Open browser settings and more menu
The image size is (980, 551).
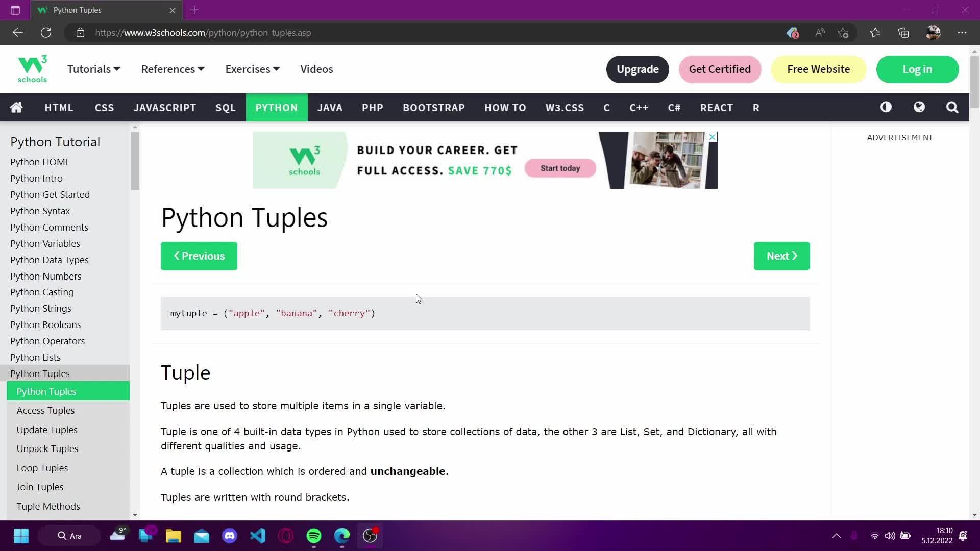[x=962, y=33]
